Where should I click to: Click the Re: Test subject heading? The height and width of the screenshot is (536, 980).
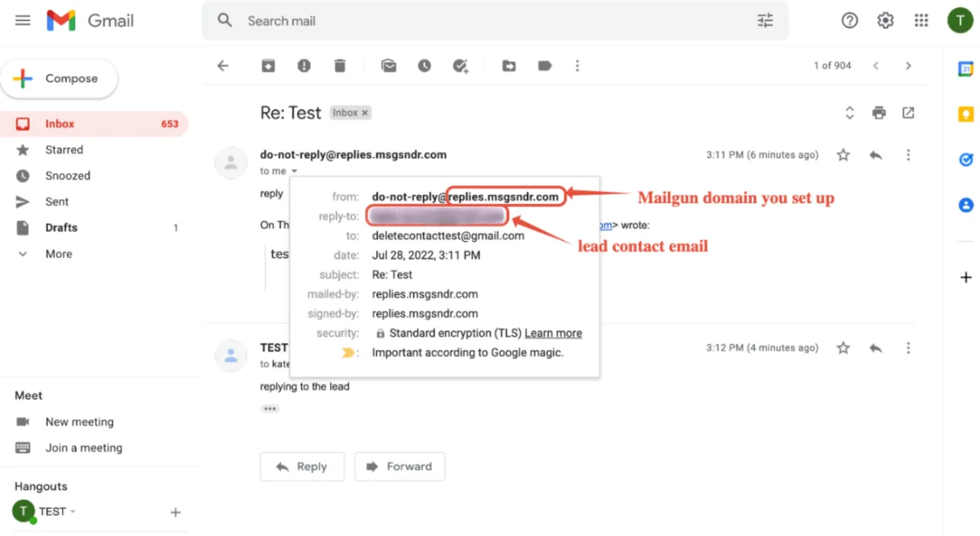tap(291, 113)
